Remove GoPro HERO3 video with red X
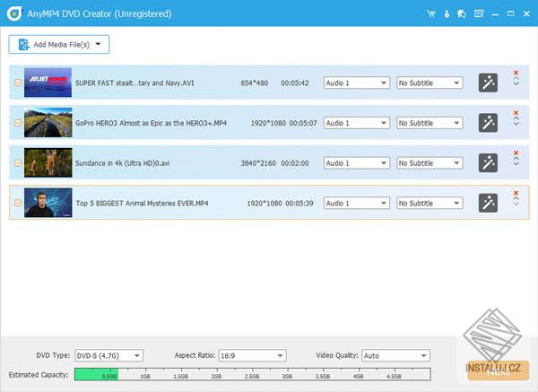538x392 pixels. tap(516, 113)
